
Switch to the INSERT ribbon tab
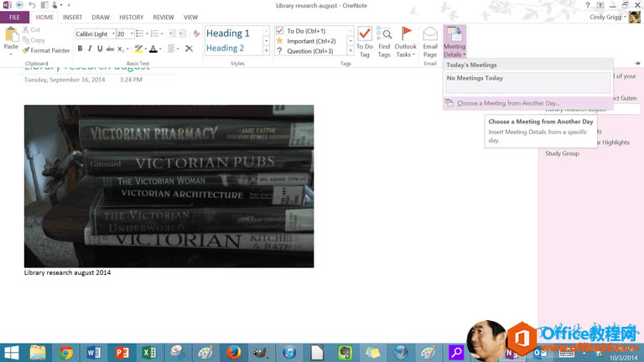tap(72, 18)
